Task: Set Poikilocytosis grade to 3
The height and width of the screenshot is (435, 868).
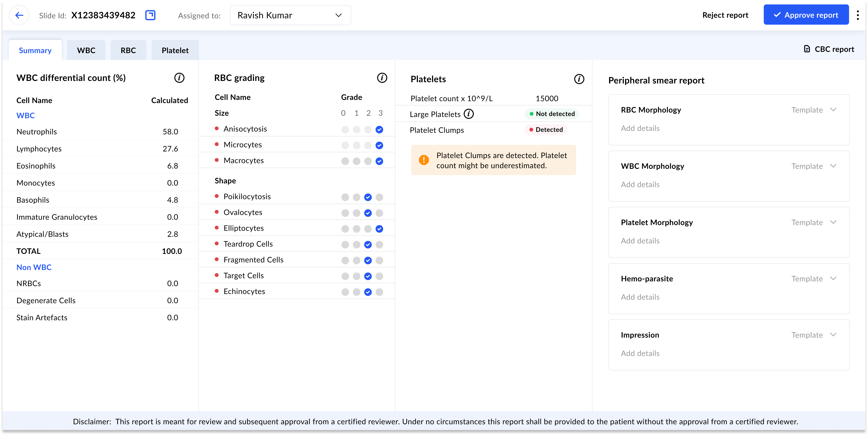Action: (379, 197)
